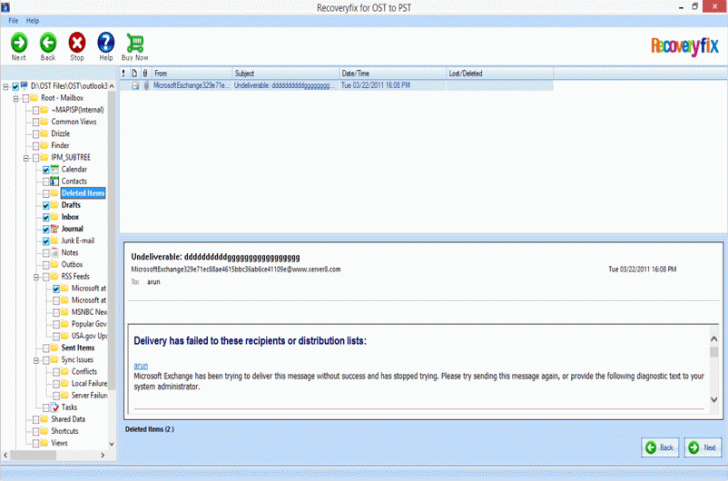
Task: Uncheck the Drafts folder checkbox
Action: click(x=46, y=205)
